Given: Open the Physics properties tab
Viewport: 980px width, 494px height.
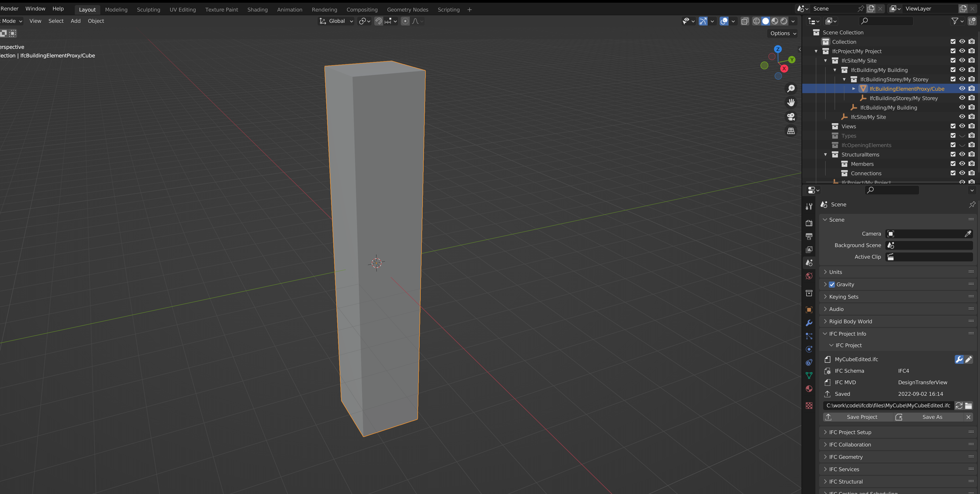Looking at the screenshot, I should [x=809, y=349].
